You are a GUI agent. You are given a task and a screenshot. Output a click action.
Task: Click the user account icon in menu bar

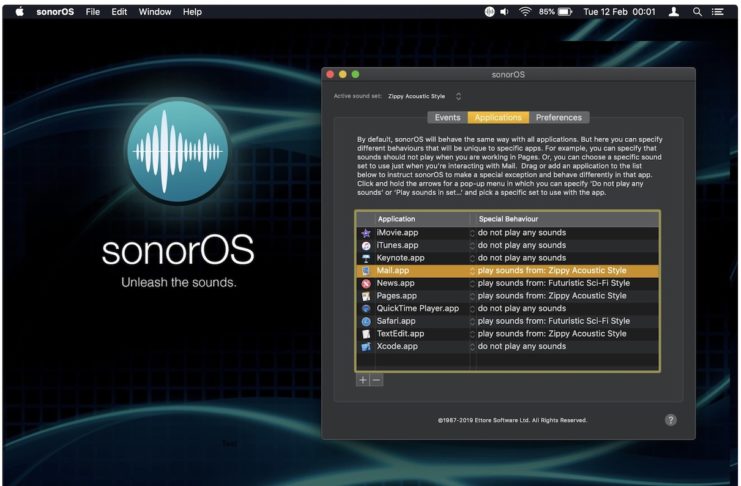pyautogui.click(x=674, y=12)
